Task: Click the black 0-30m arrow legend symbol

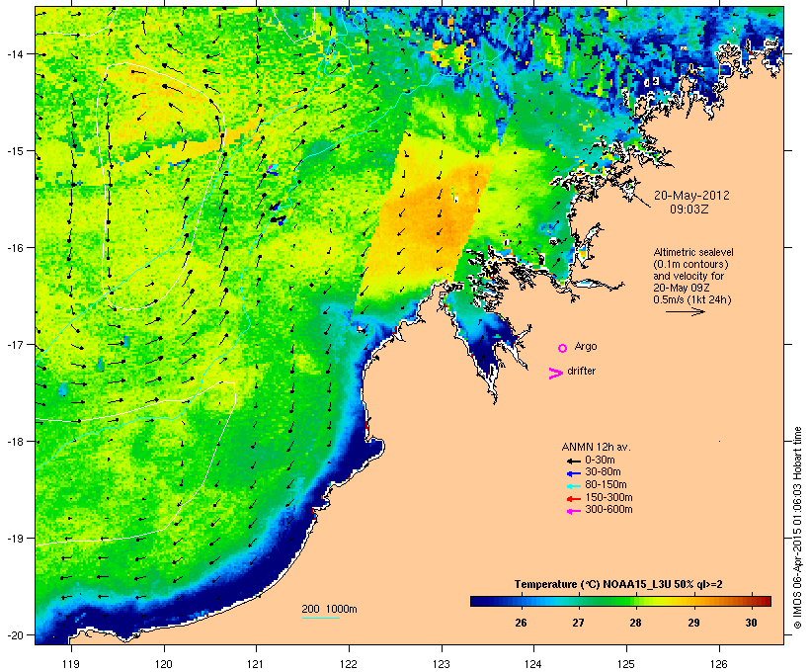Action: point(573,462)
